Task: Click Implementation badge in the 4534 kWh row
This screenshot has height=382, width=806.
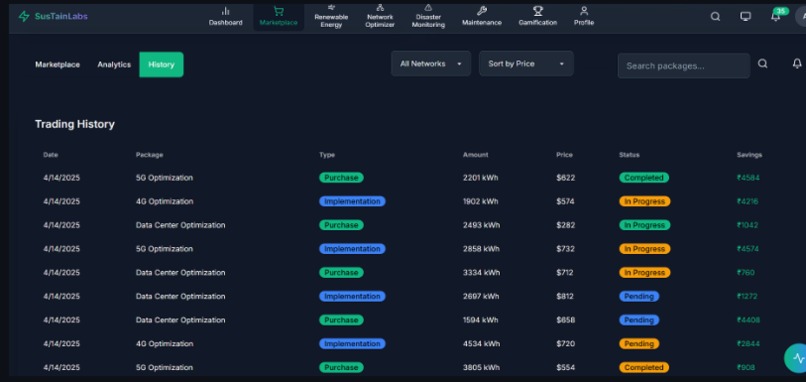Action: pos(352,344)
